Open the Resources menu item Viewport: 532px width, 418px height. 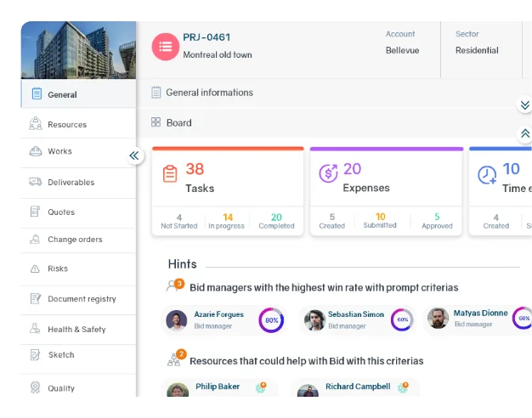click(66, 125)
